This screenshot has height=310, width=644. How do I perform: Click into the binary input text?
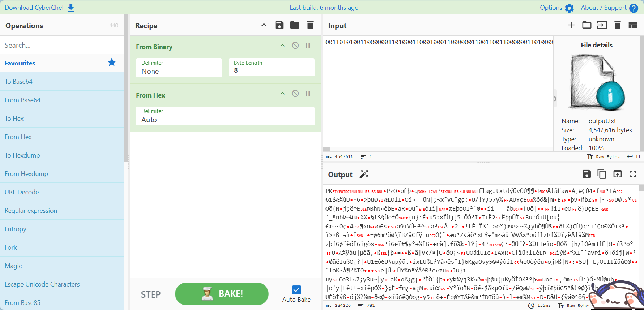[439, 42]
